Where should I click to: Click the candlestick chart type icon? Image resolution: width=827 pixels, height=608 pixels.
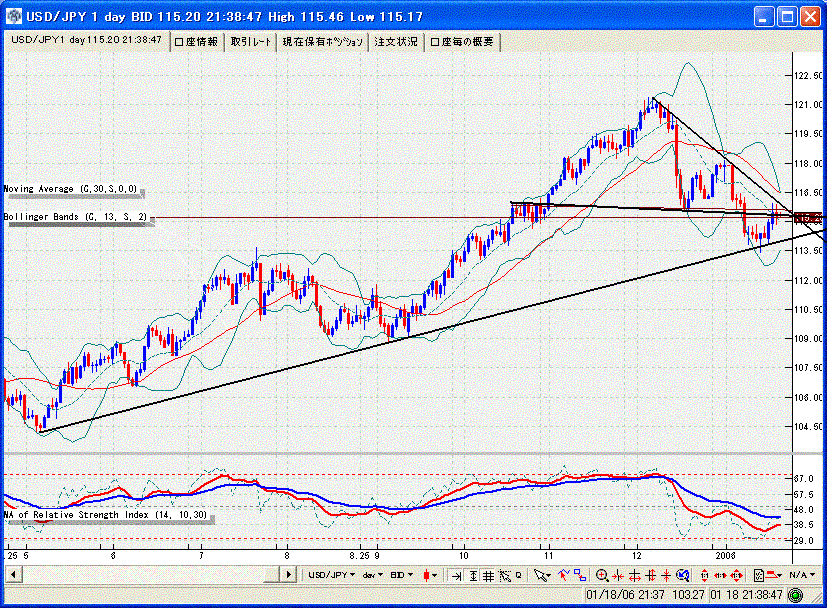(x=430, y=575)
